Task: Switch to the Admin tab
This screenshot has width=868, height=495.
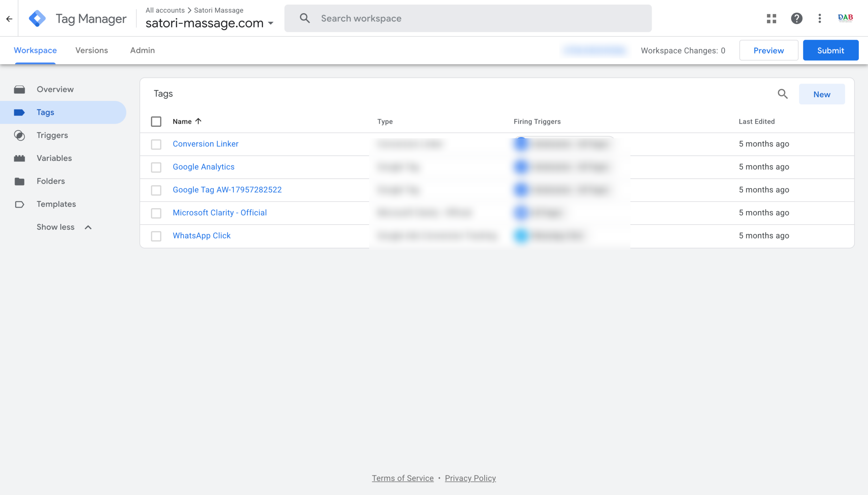Action: click(x=142, y=50)
